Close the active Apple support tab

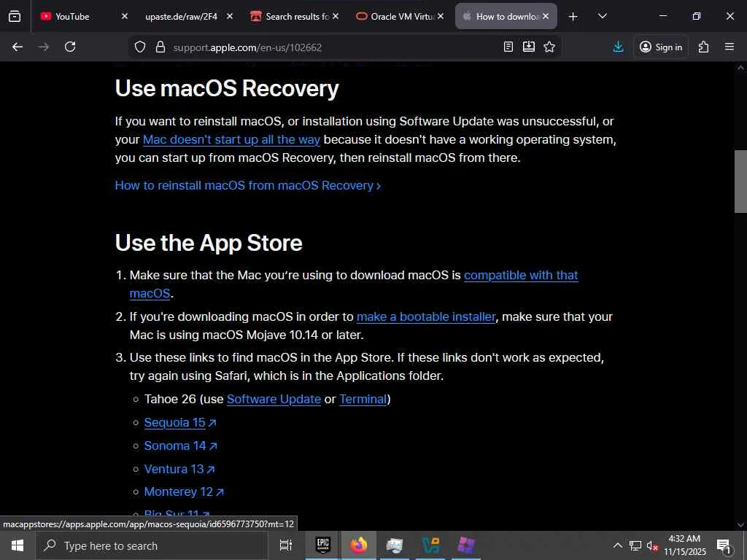[546, 16]
